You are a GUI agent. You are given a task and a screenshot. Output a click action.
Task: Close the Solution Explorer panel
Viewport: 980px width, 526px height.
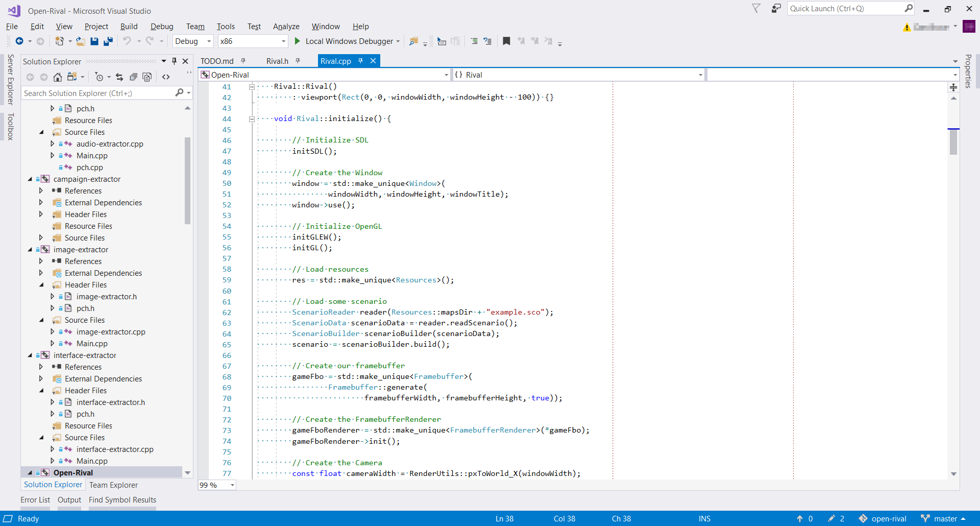coord(185,61)
